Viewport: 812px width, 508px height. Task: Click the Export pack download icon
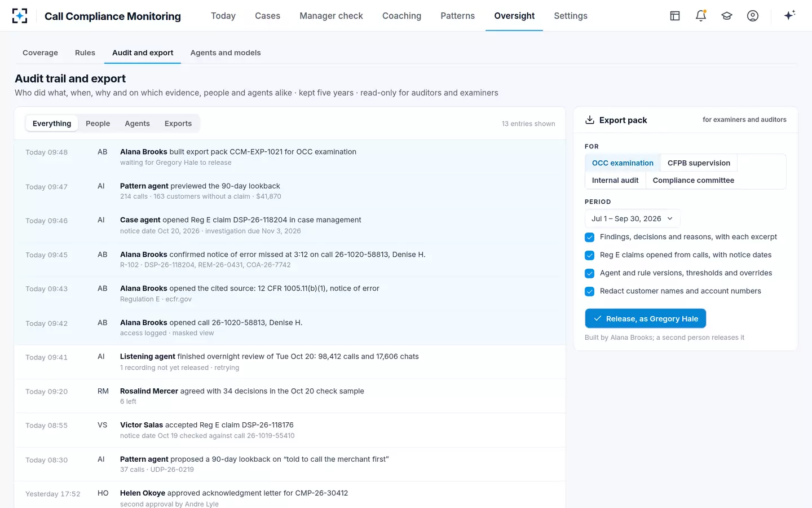(590, 120)
